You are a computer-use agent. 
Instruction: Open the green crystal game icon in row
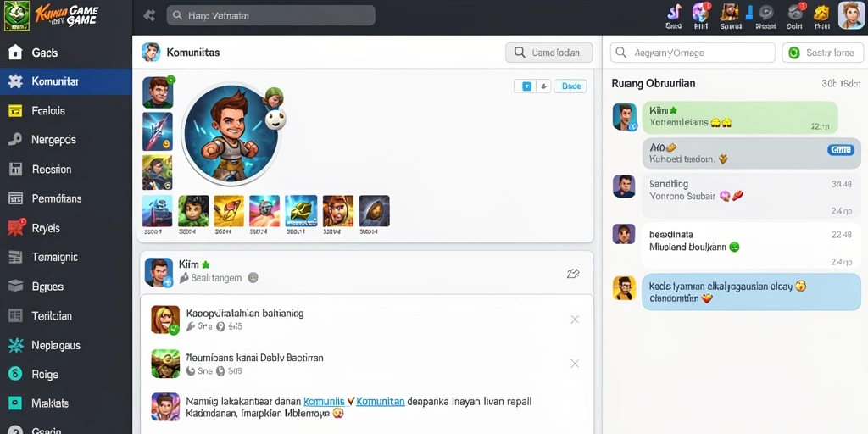coord(301,210)
